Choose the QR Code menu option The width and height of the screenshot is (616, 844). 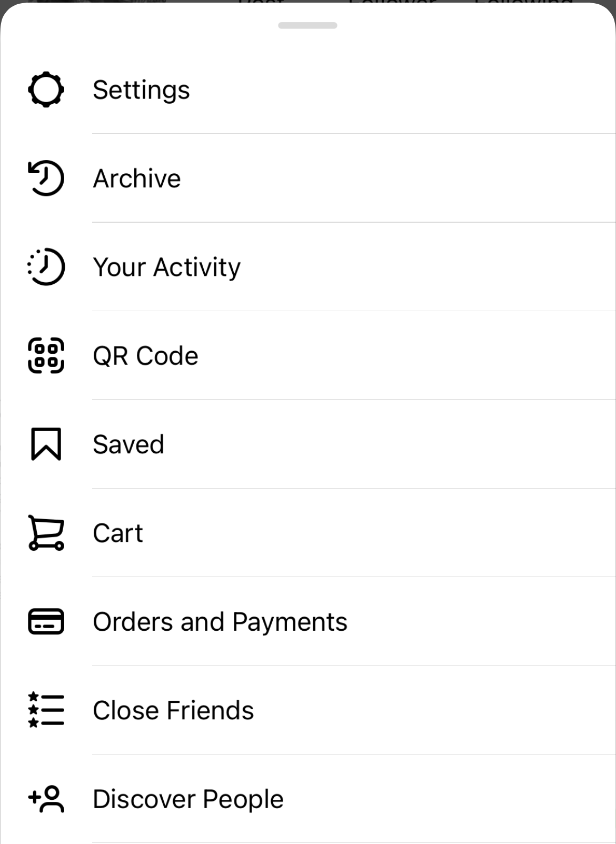[308, 355]
